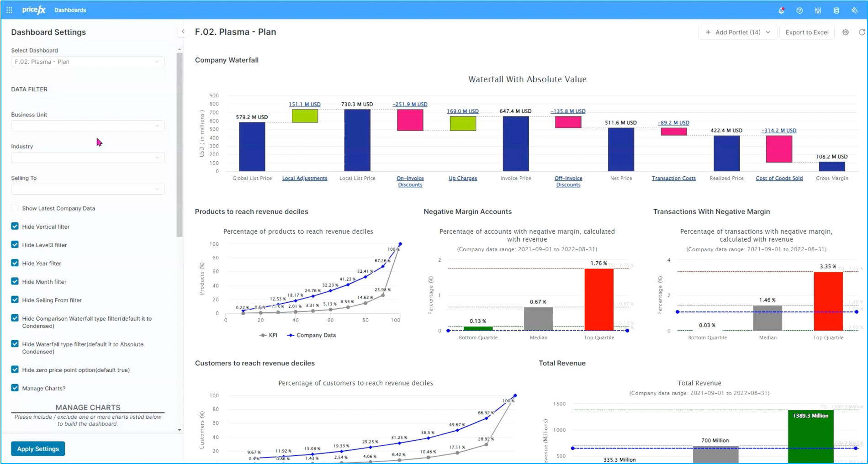The width and height of the screenshot is (868, 464).
Task: Click the settings panel scrollbar down arrow
Action: 180,430
